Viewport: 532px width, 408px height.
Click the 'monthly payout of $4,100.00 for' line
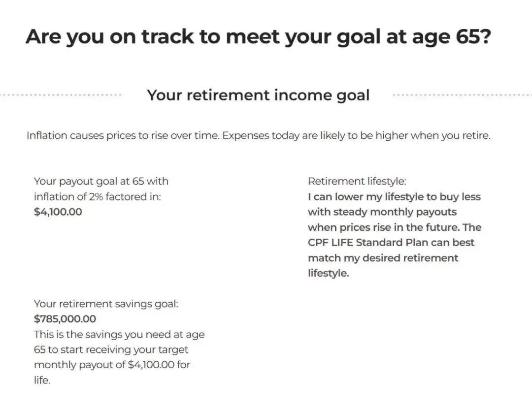[x=112, y=365]
